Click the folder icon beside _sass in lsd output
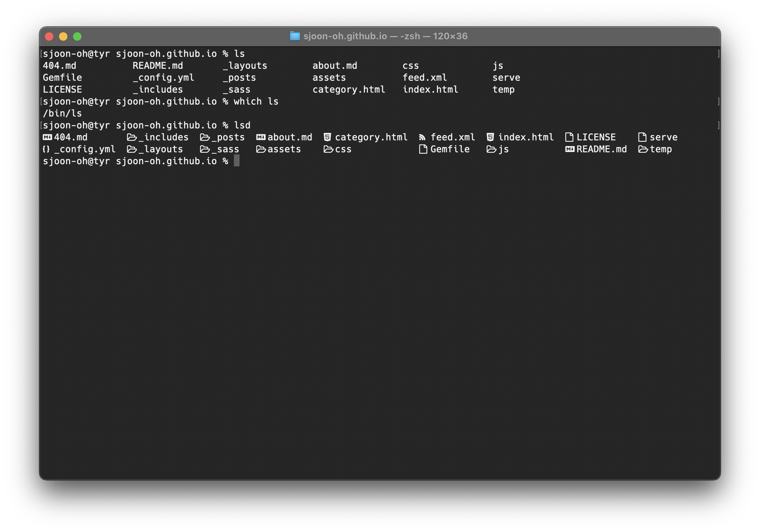This screenshot has width=760, height=532. tap(205, 149)
